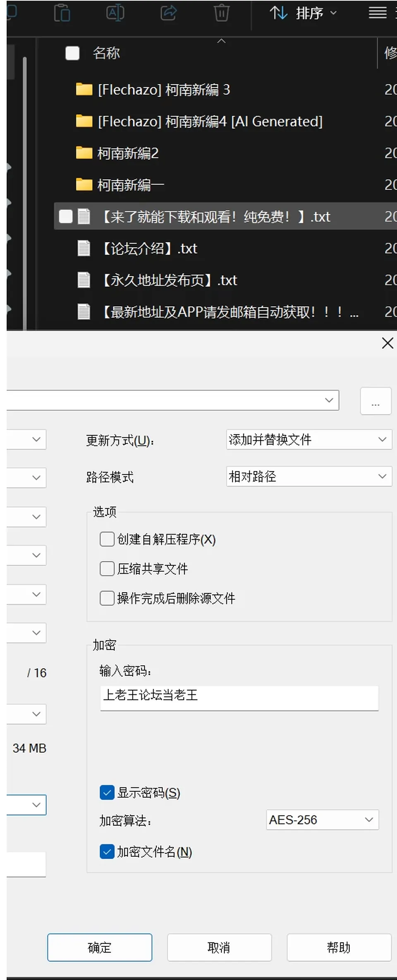Click the 帮助 button
The image size is (397, 980).
coord(339,947)
